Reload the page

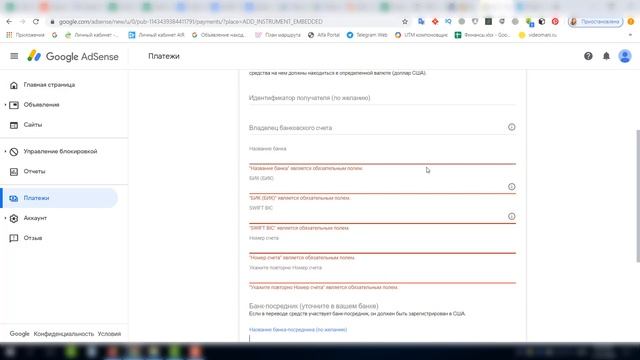[36, 22]
